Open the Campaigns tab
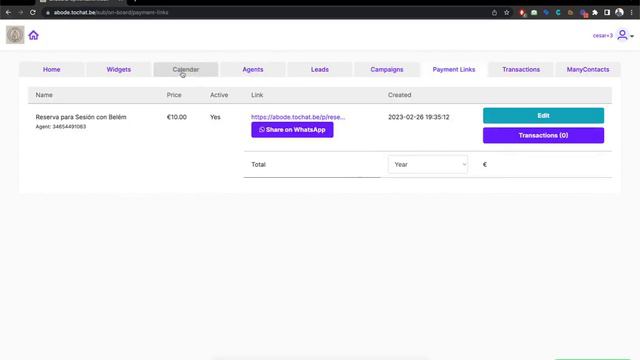This screenshot has width=640, height=360. coord(387,69)
